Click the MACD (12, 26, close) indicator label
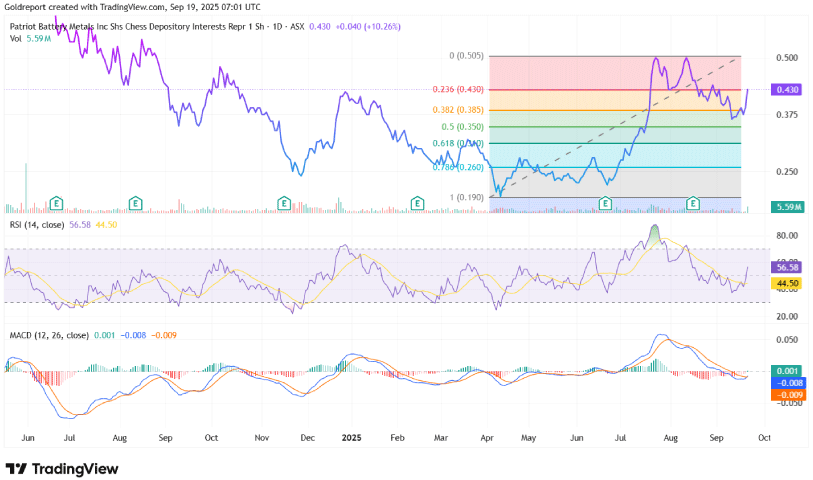Image resolution: width=813 pixels, height=480 pixels. (x=50, y=335)
